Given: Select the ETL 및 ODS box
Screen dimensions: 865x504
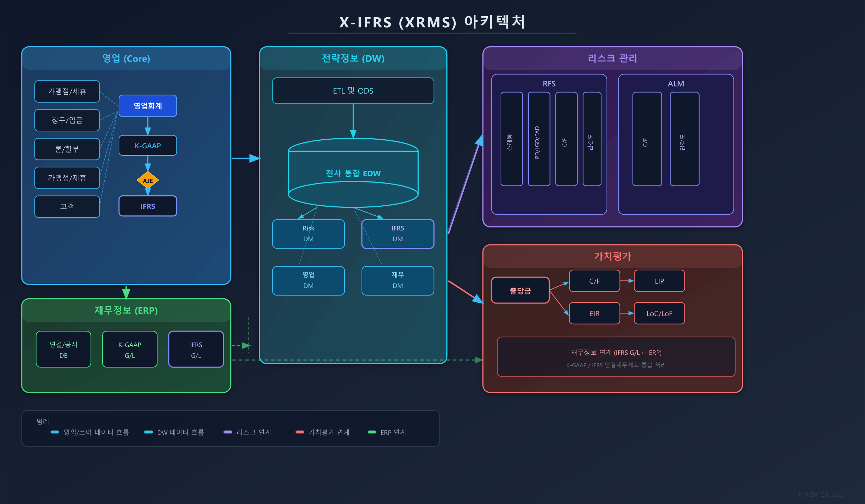Looking at the screenshot, I should [x=353, y=91].
